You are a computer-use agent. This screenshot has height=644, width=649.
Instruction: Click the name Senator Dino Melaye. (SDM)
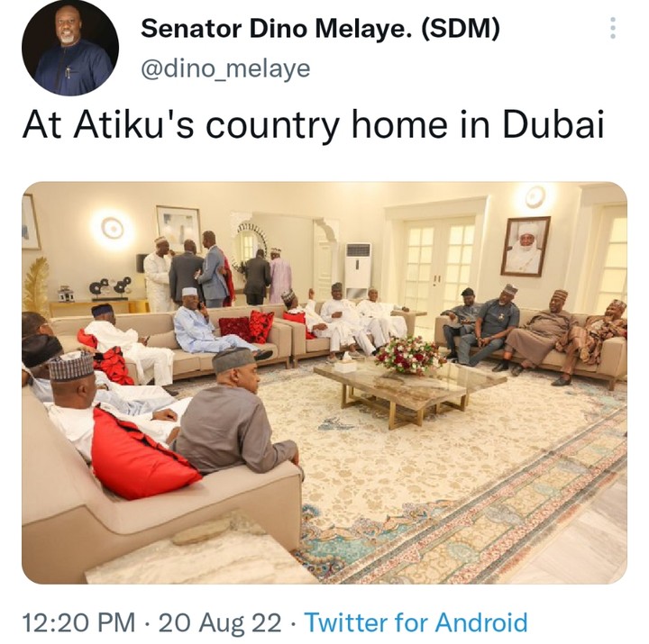click(319, 29)
